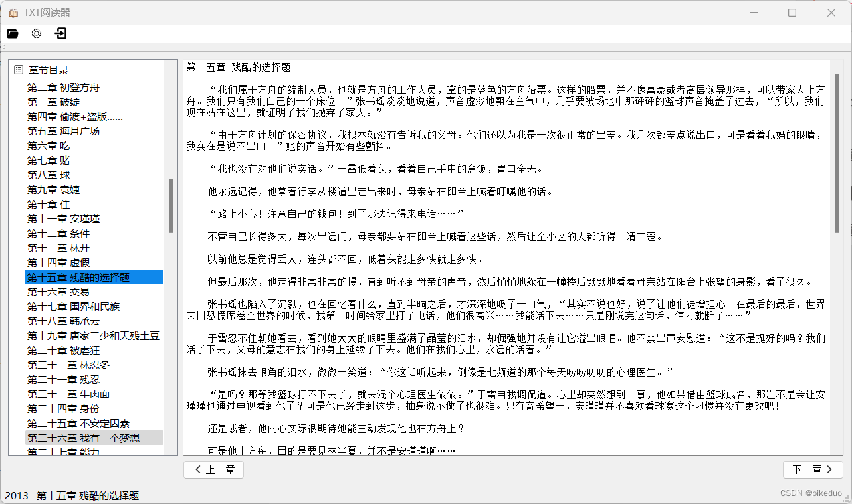Viewport: 852px width, 504px height.
Task: Select chapter 第二十一章 林忍冬
Action: [68, 365]
